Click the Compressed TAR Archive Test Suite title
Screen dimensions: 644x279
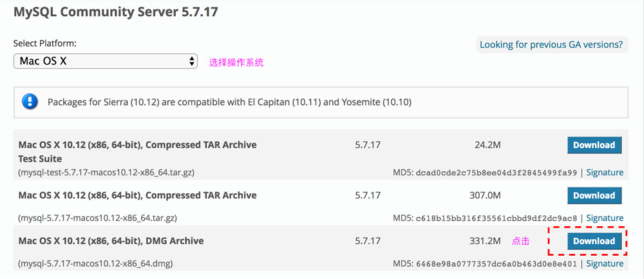click(137, 145)
